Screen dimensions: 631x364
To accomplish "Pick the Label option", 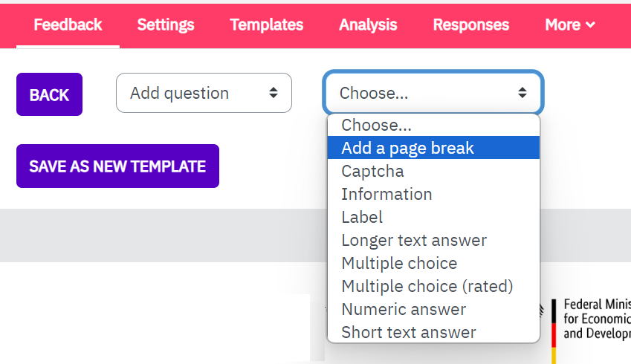I will click(433, 217).
